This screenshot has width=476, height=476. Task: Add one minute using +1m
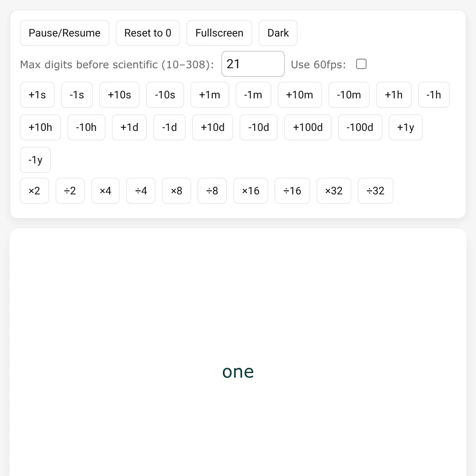click(x=210, y=95)
